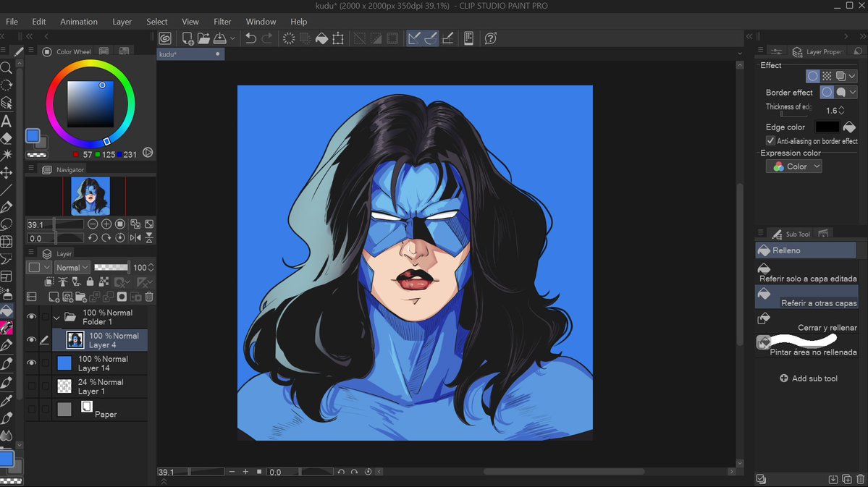The width and height of the screenshot is (868, 487).
Task: Click zoom in button in Navigator
Action: [106, 224]
